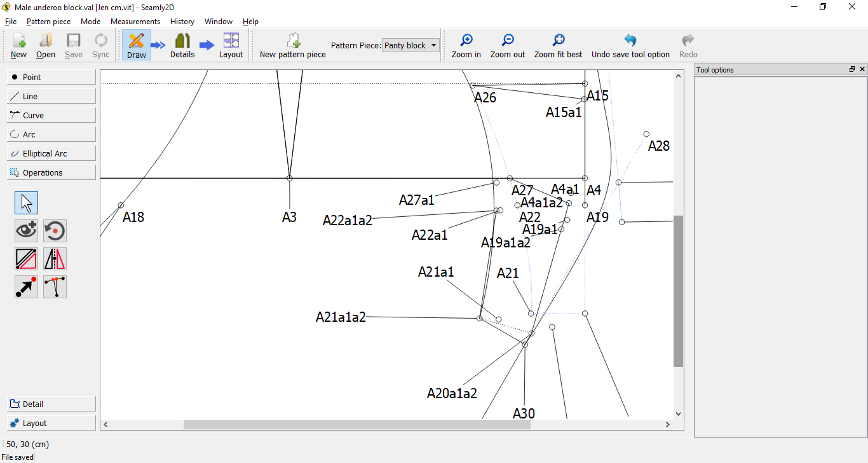The image size is (868, 463).
Task: Click Undo save tool option
Action: [x=630, y=46]
